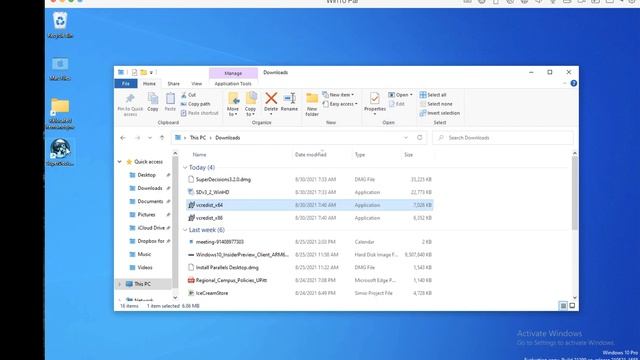This screenshot has width=640, height=360.
Task: Open the recent locations dropdown arrow
Action: click(x=150, y=138)
